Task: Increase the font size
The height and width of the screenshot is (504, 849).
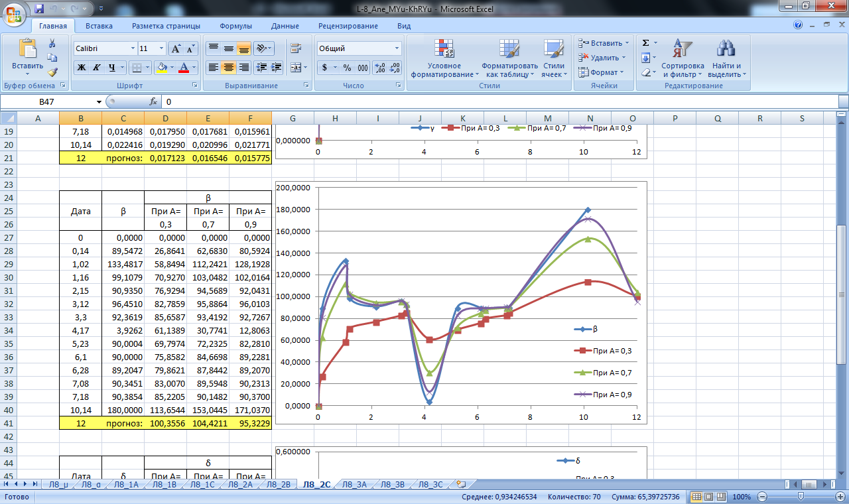Action: tap(176, 48)
